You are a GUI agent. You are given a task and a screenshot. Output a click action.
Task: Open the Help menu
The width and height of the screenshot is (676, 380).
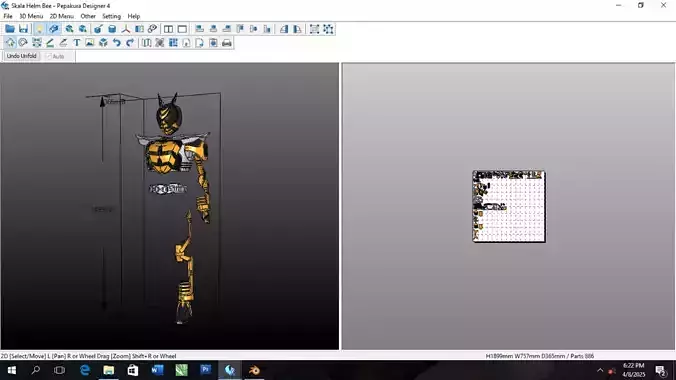(x=134, y=16)
